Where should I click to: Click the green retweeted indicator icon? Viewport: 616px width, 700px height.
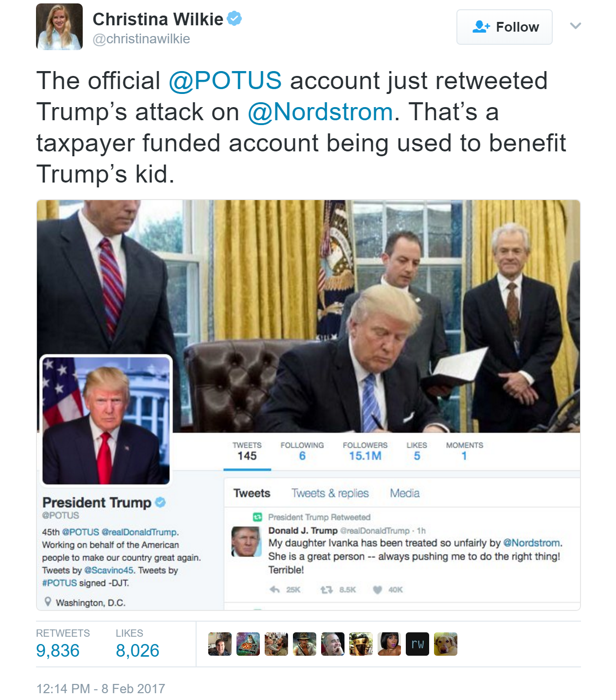coord(257,517)
